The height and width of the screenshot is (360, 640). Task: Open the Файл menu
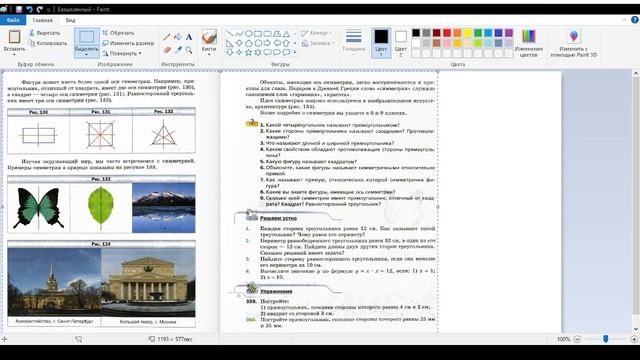coord(13,20)
